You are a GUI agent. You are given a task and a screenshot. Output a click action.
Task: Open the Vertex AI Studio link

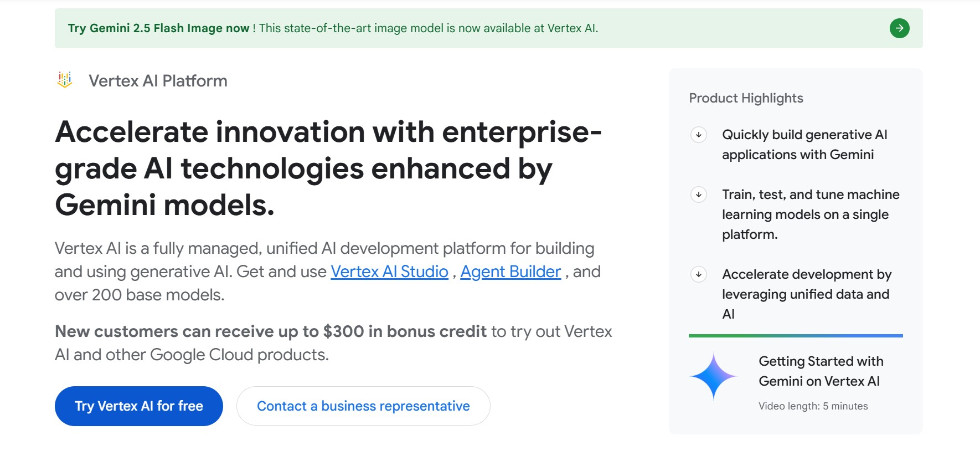coord(389,272)
